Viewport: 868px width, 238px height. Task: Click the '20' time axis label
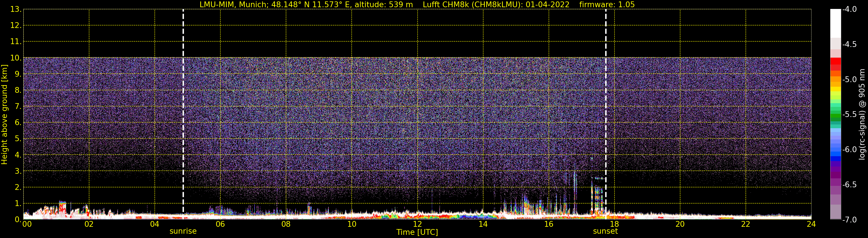(x=680, y=224)
